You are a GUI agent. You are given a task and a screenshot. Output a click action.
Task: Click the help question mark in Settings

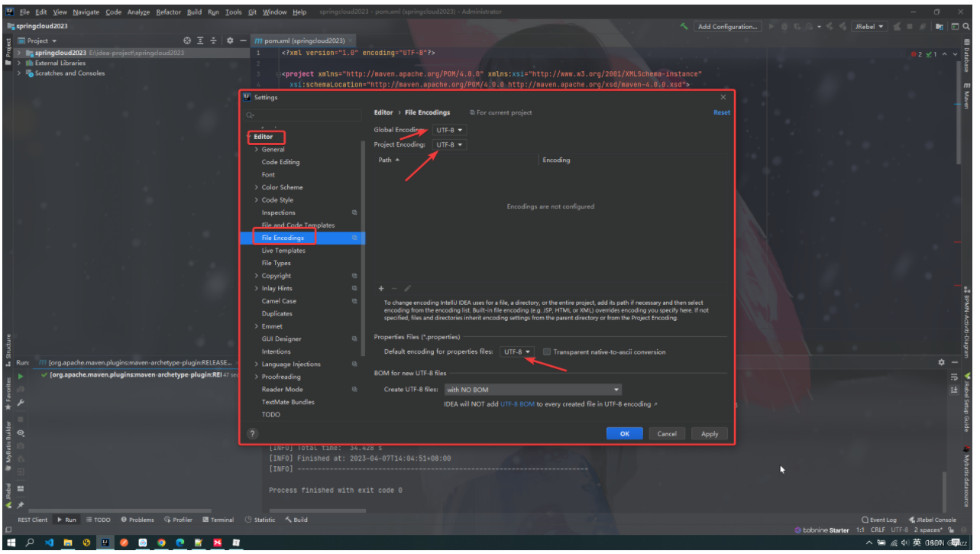253,433
